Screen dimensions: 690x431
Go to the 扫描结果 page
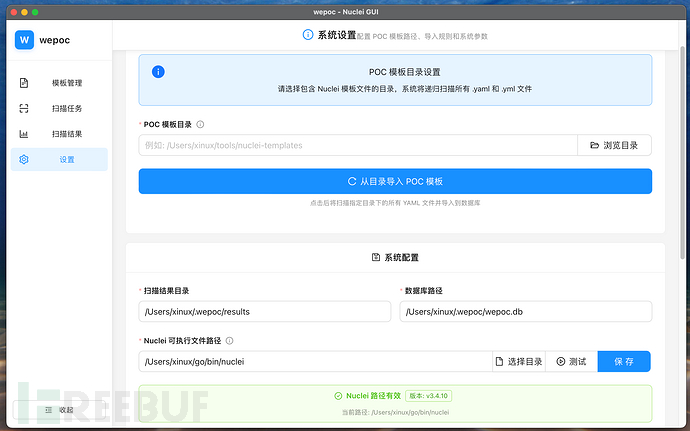click(x=66, y=134)
